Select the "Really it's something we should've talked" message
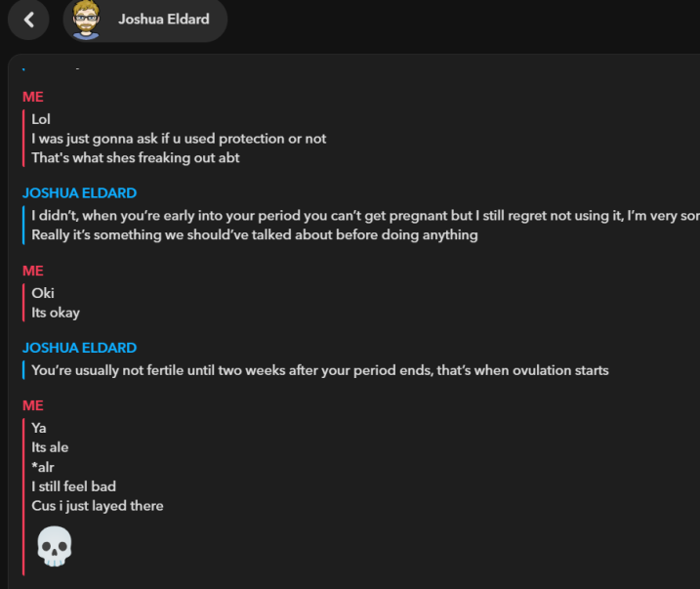 pos(254,235)
